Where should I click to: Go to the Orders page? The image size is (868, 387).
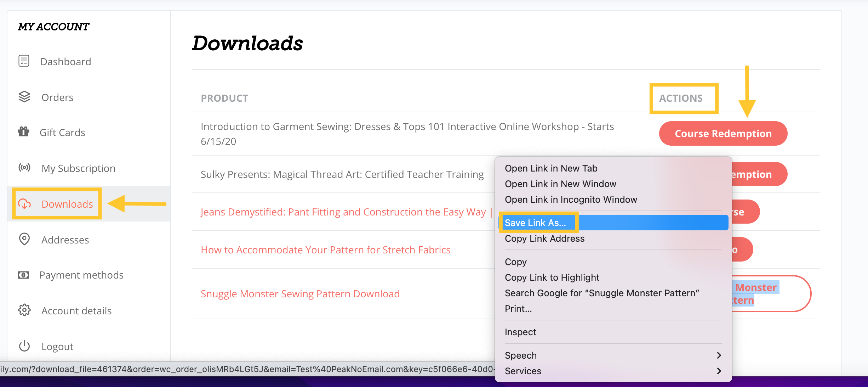coord(57,97)
